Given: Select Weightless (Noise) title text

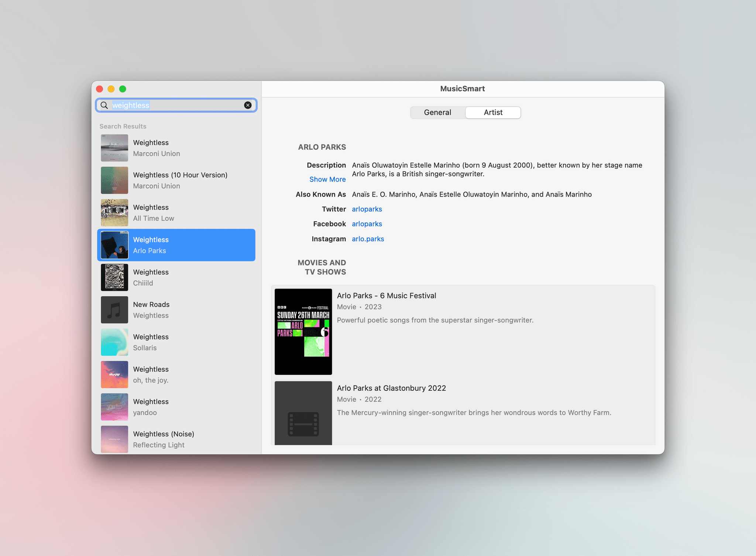Looking at the screenshot, I should coord(164,434).
